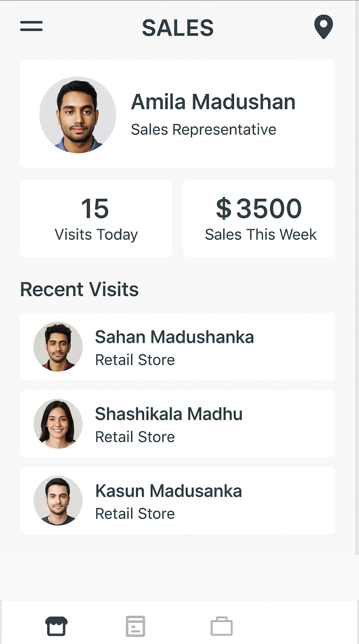
Task: Open Sahan Madushanka's visit entry name
Action: tap(174, 337)
